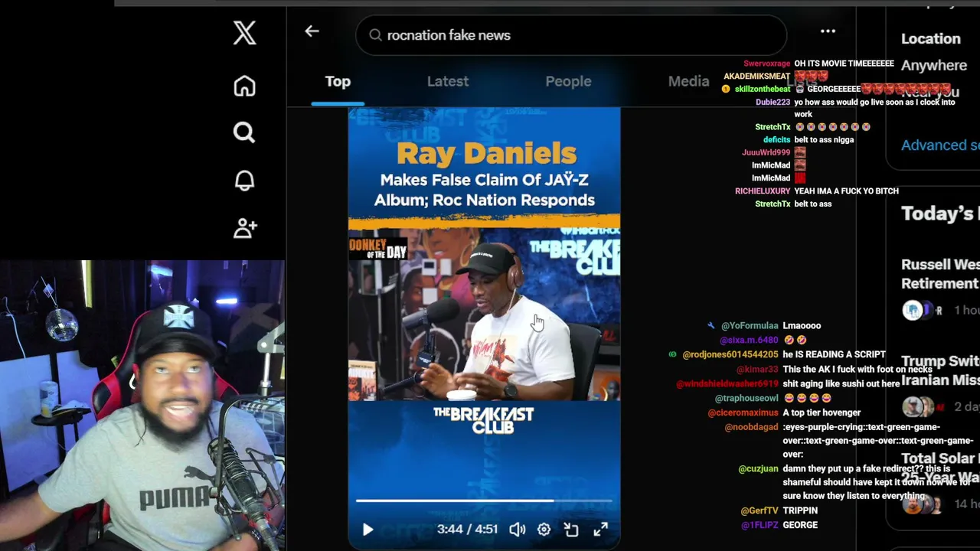Screen dimensions: 980x551
Task: Click chat username RICHIELUXURY
Action: (x=763, y=191)
